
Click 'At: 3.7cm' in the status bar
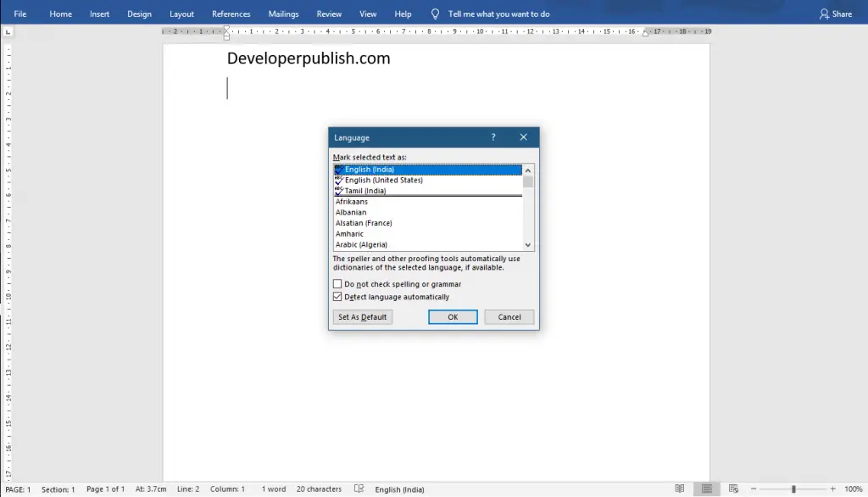tap(151, 489)
